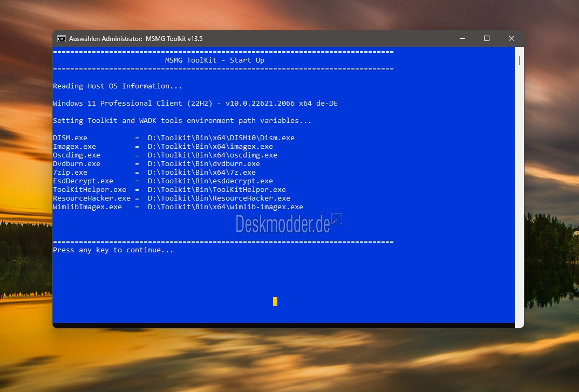Image resolution: width=579 pixels, height=392 pixels.
Task: Click the '7zip.exe' label
Action: click(70, 173)
